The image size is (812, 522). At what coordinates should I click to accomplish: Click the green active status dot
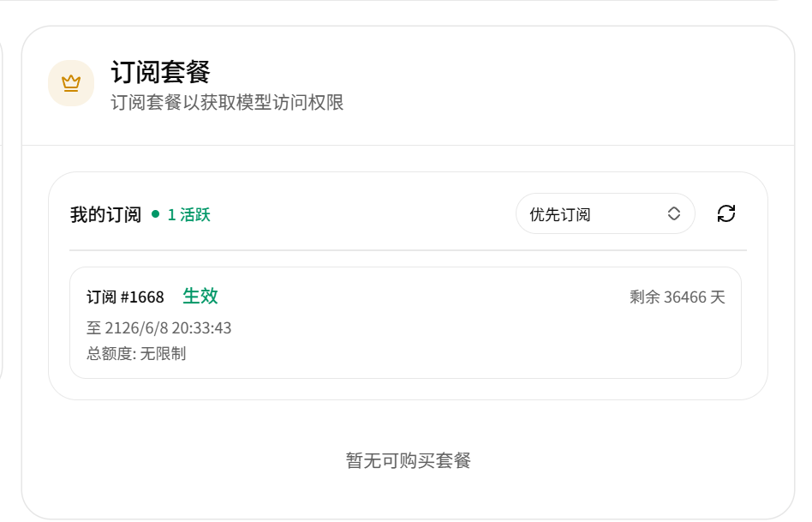[x=155, y=214]
